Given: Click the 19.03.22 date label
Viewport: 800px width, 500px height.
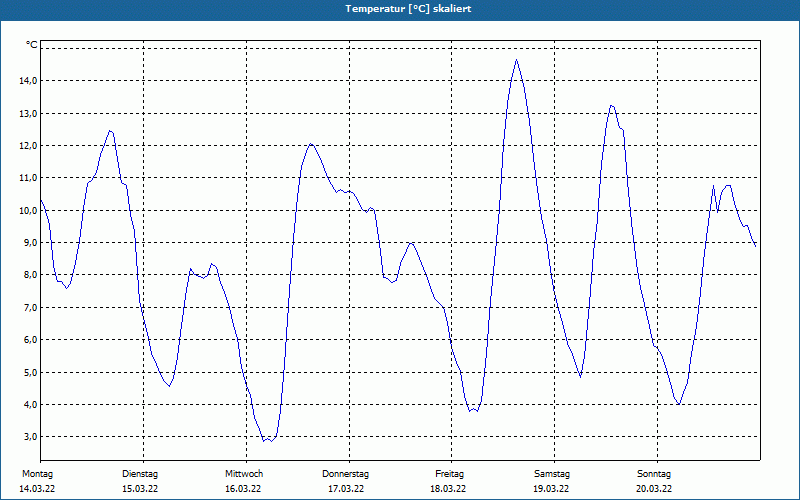Looking at the screenshot, I should pos(551,489).
